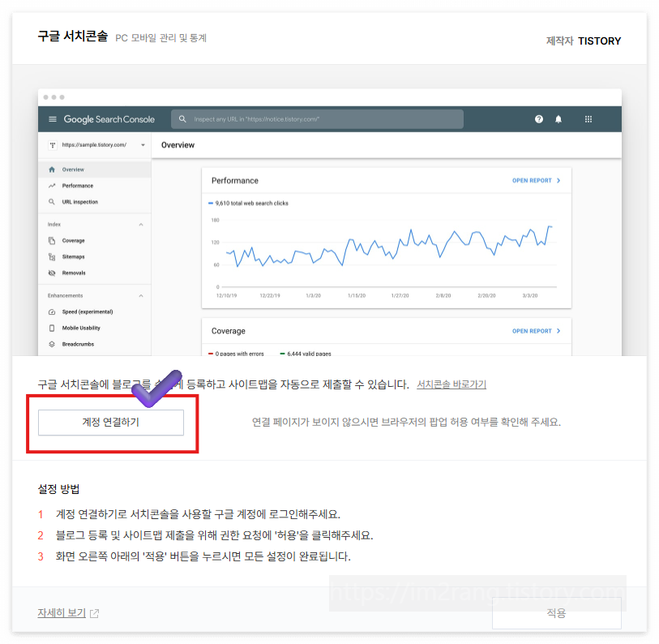The height and width of the screenshot is (644, 659).
Task: Click the Enhancements section label
Action: pos(65,296)
